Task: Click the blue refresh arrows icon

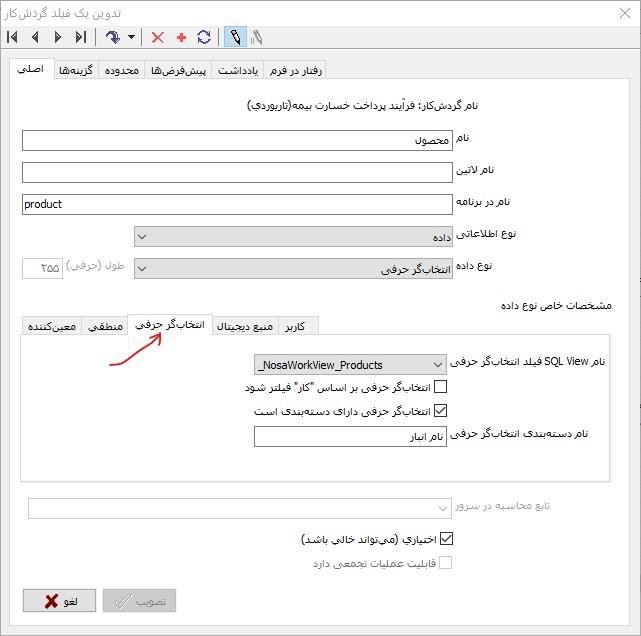Action: (204, 37)
